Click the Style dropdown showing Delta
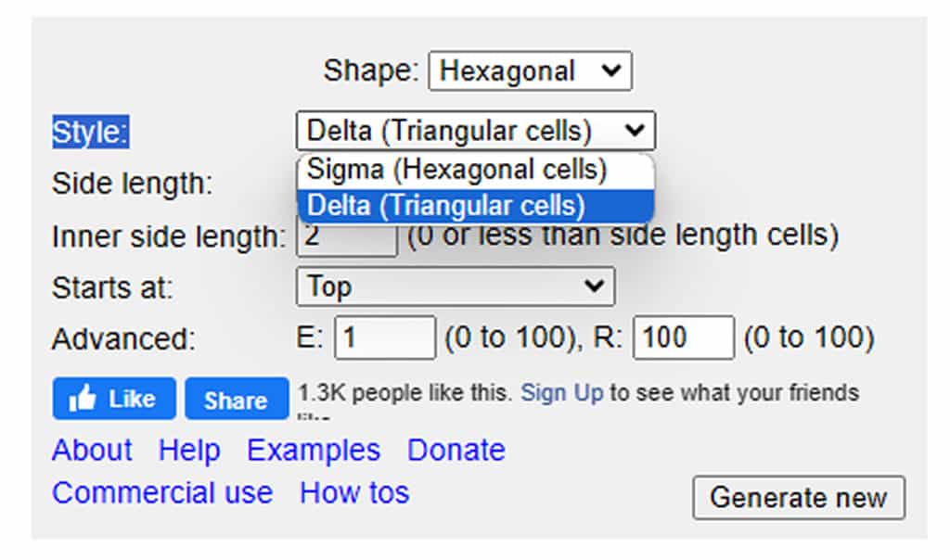Image resolution: width=950 pixels, height=560 pixels. point(476,130)
